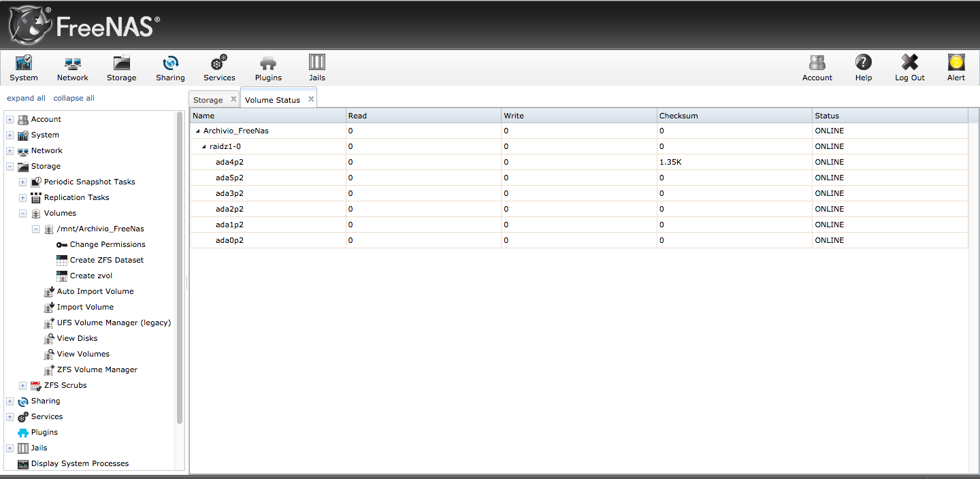Click the Auto Import Volume icon
The width and height of the screenshot is (980, 479).
49,291
